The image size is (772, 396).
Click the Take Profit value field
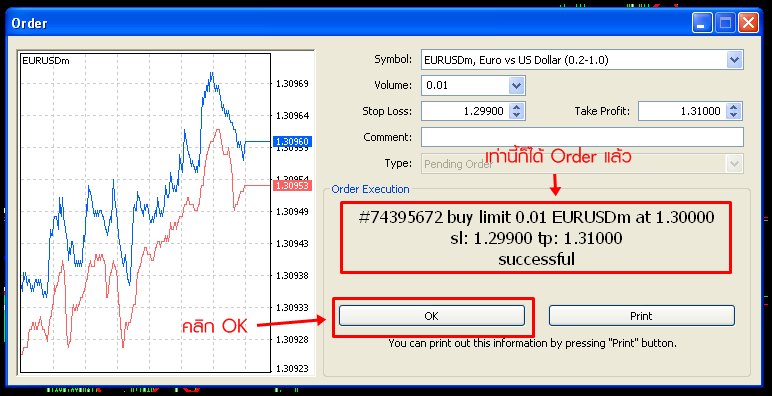coord(682,111)
